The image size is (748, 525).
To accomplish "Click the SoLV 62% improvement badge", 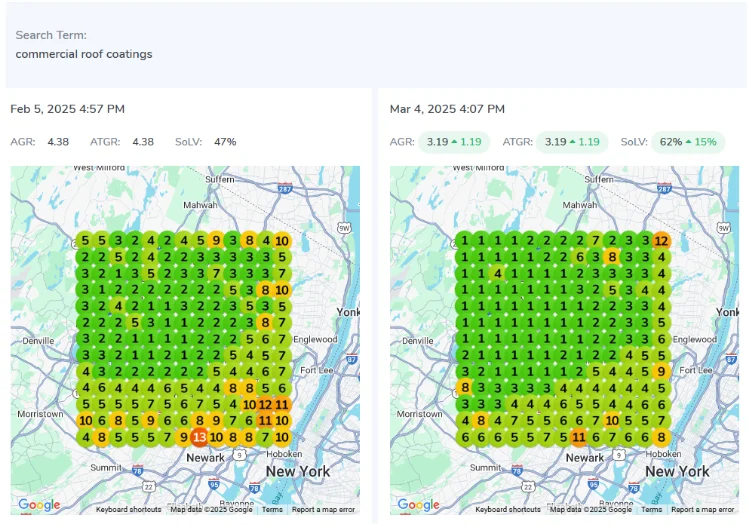I will (x=688, y=142).
